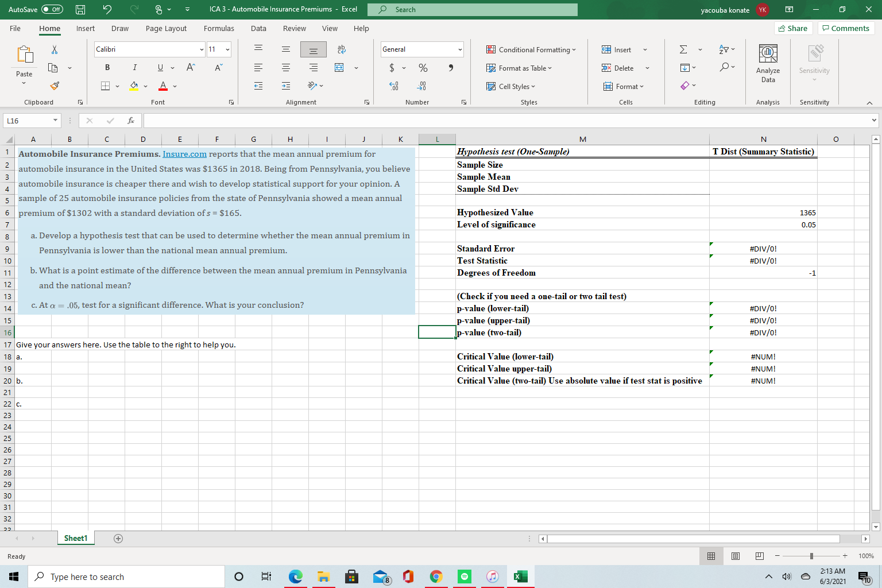Click the Format Painter brush icon
This screenshot has height=588, width=882.
point(55,86)
